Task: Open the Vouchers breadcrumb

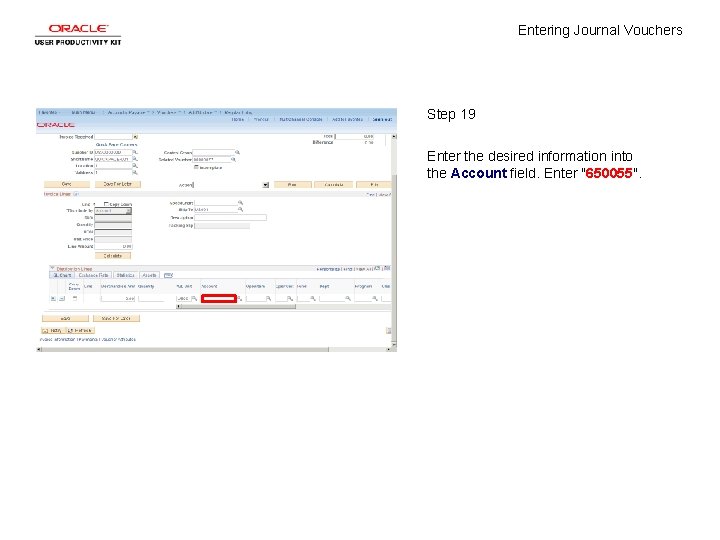Action: pyautogui.click(x=168, y=112)
